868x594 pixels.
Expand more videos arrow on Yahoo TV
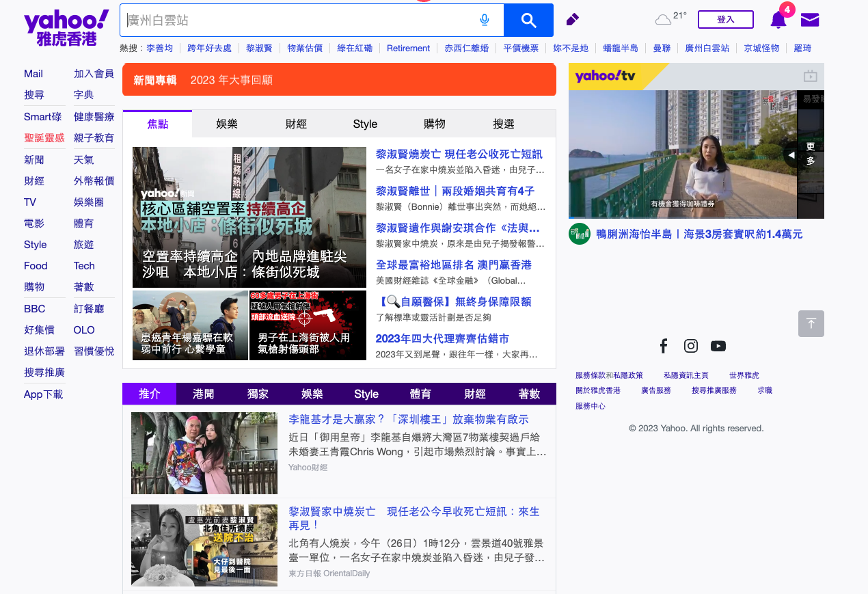pos(791,155)
